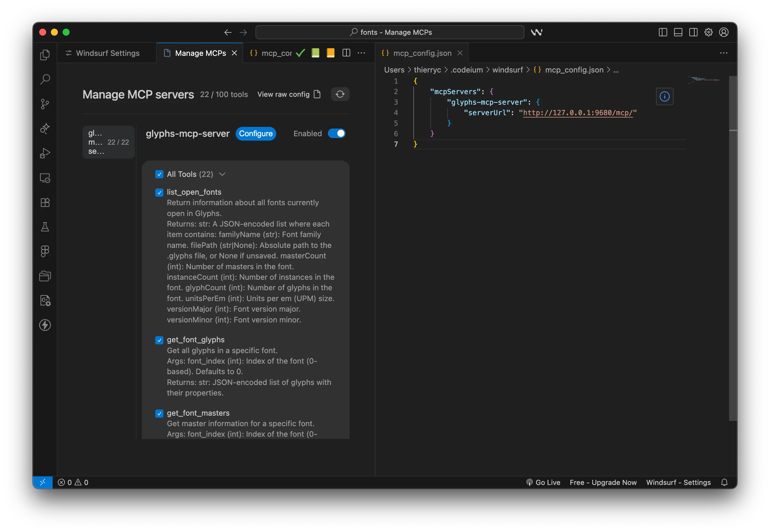Uncheck the get_font_glyphs tool checkbox

click(159, 340)
